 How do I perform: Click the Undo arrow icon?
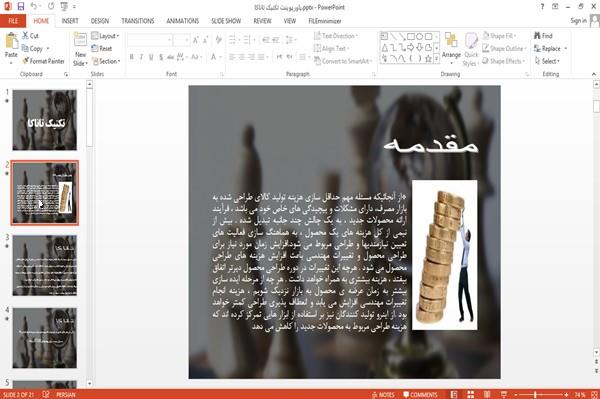pos(34,7)
